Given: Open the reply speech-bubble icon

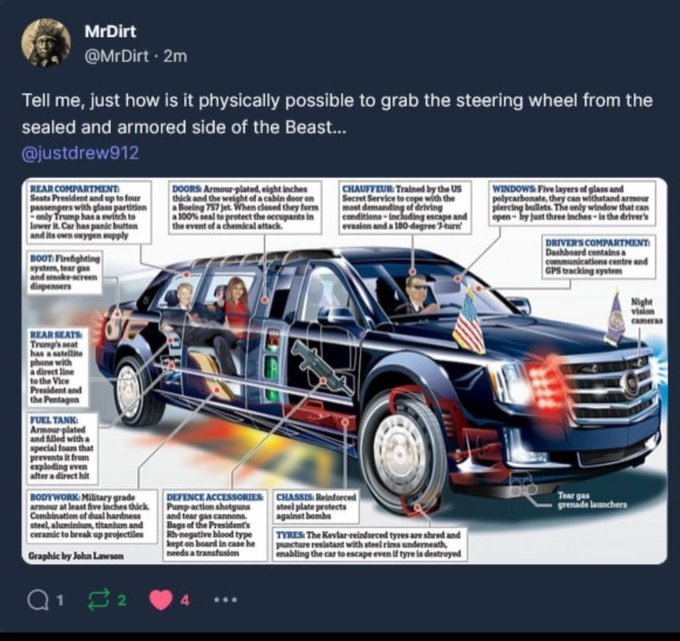Looking at the screenshot, I should [38, 600].
